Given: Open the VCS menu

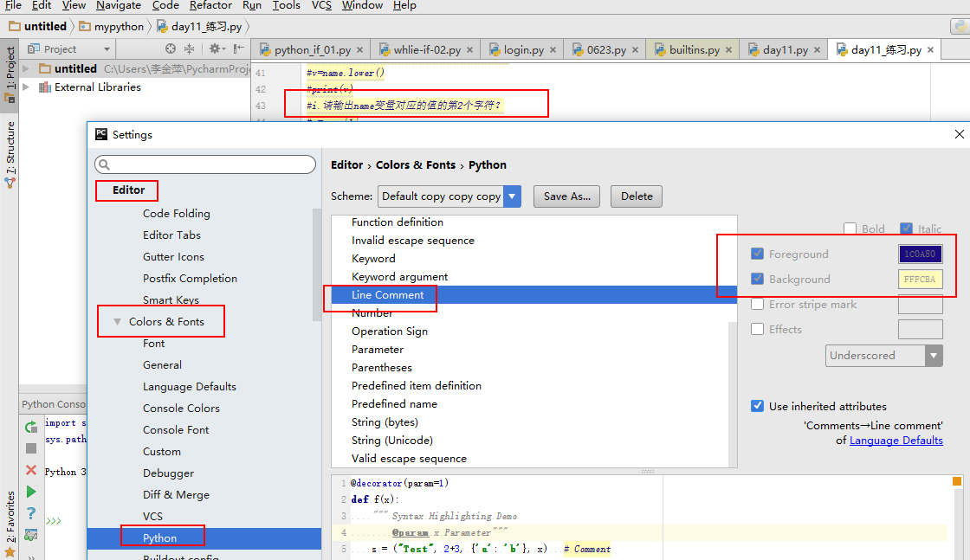Looking at the screenshot, I should 321,5.
